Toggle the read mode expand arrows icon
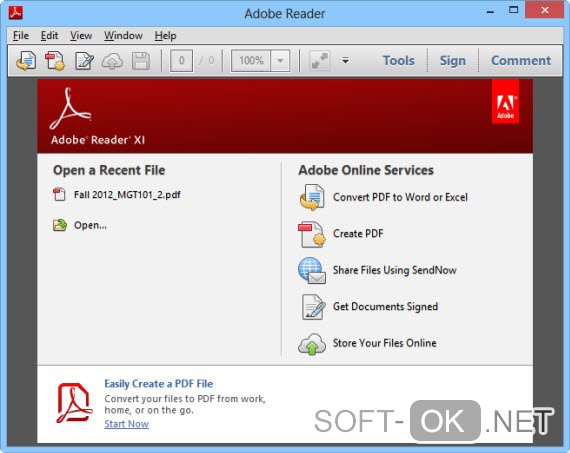The image size is (570, 453). [x=320, y=61]
